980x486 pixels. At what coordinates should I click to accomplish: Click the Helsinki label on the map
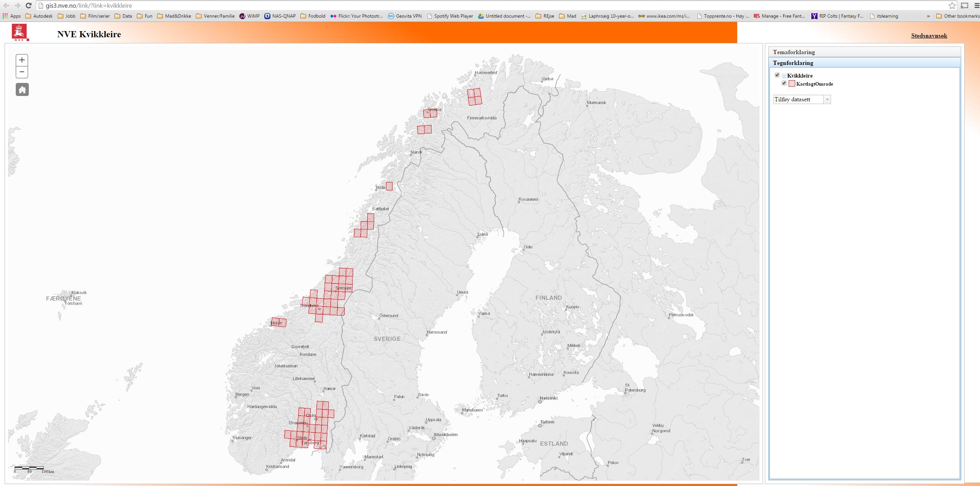549,398
